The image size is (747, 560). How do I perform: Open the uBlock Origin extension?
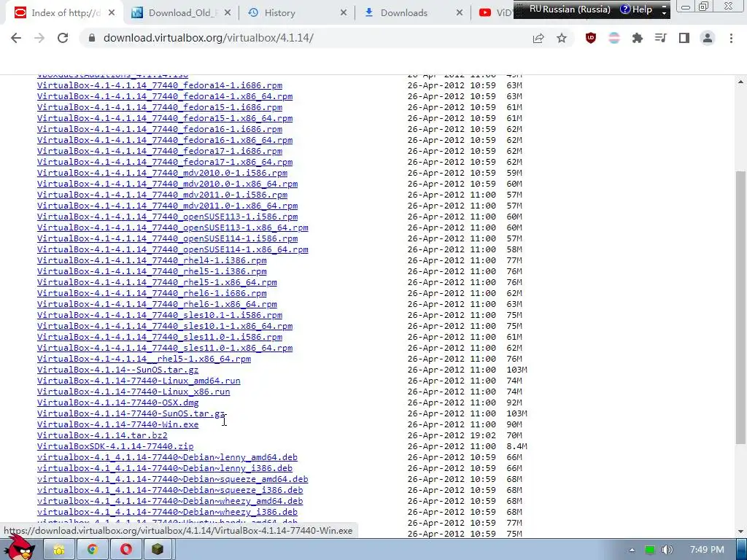tap(591, 38)
